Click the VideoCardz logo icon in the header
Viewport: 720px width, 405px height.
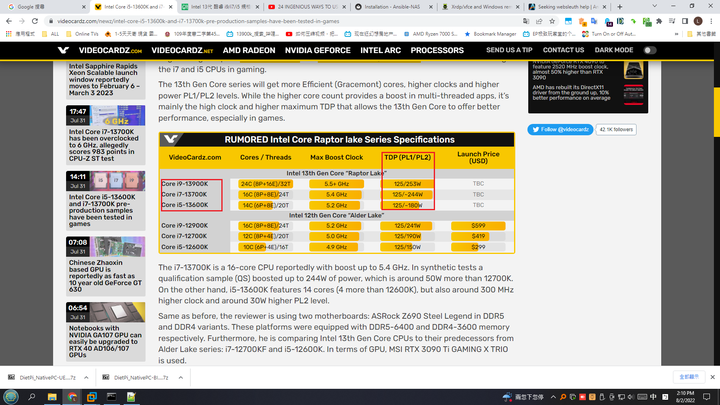pos(63,50)
